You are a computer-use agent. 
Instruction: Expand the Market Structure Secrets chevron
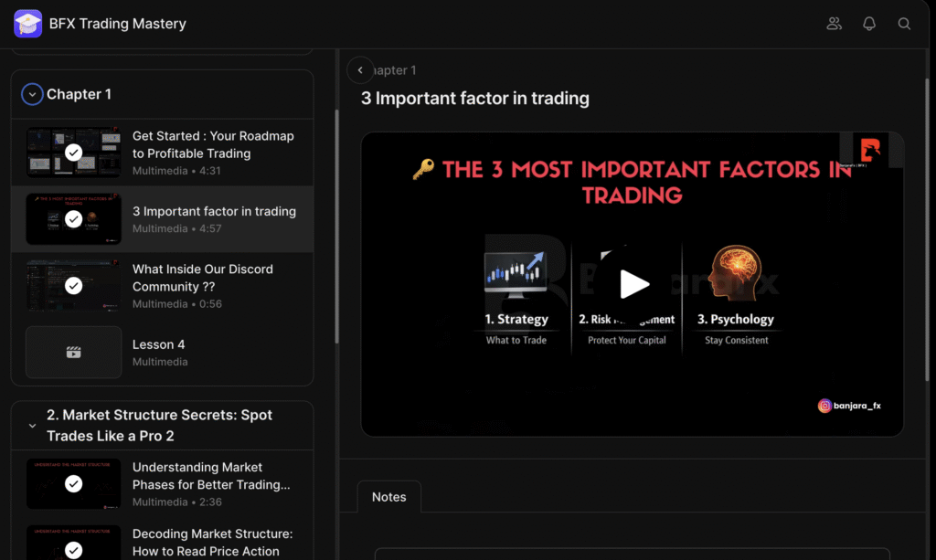(33, 426)
